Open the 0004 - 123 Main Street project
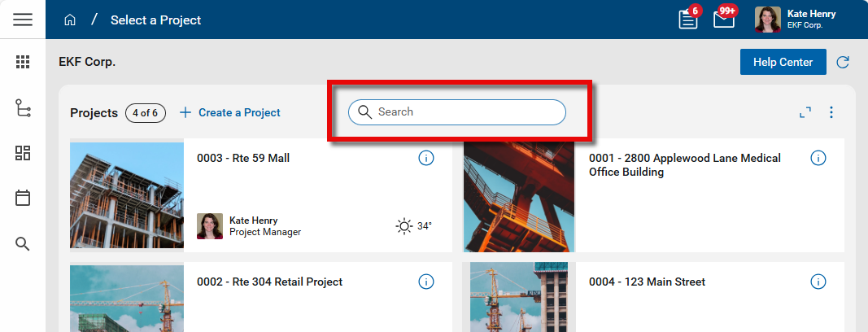868x332 pixels. 647,282
